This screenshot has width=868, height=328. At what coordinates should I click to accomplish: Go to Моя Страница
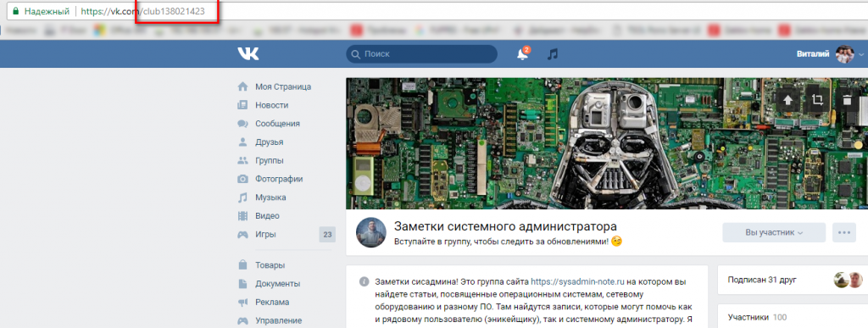[283, 86]
